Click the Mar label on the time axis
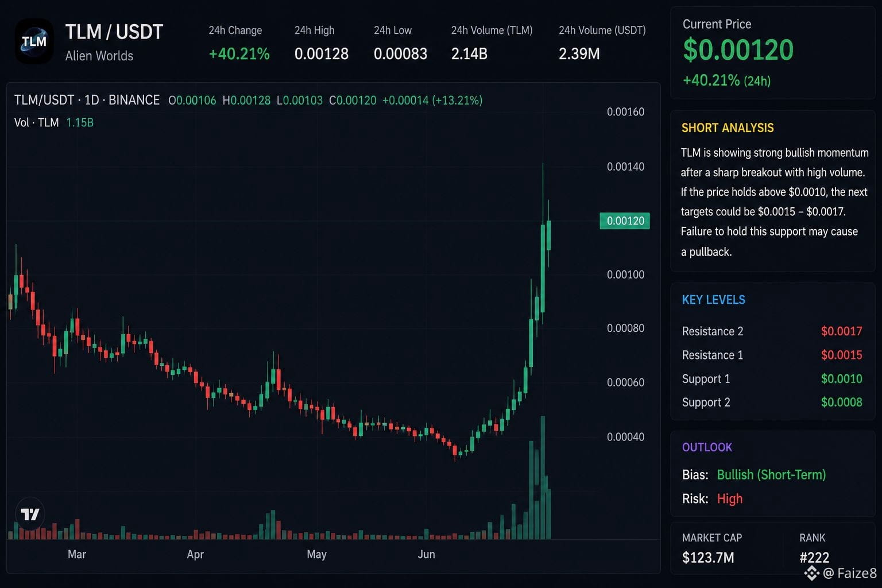This screenshot has height=588, width=882. click(77, 554)
